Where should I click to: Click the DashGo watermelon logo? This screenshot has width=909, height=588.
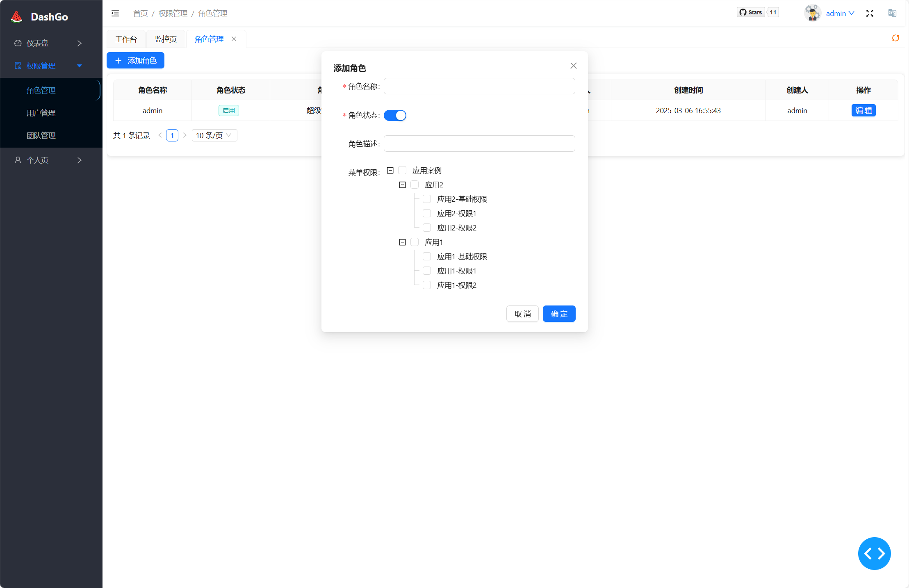(x=16, y=16)
